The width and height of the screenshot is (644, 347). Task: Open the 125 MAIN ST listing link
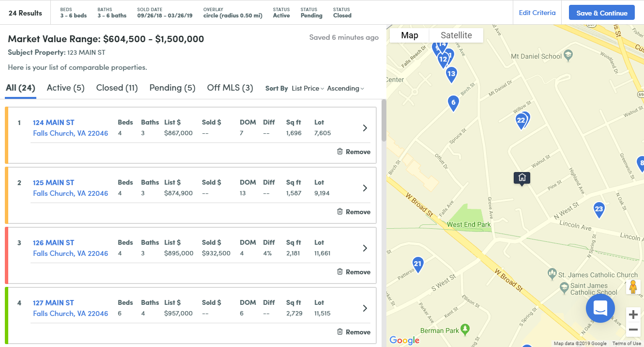[x=54, y=183]
